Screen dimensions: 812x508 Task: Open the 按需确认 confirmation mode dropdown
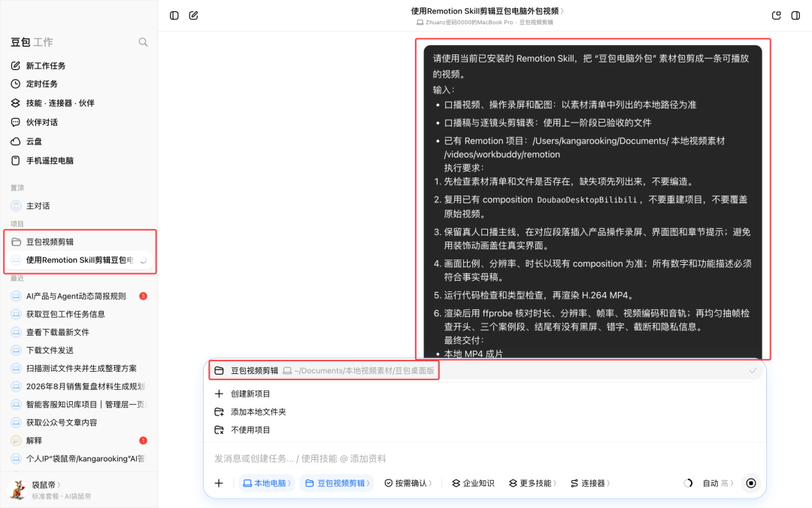click(x=408, y=483)
